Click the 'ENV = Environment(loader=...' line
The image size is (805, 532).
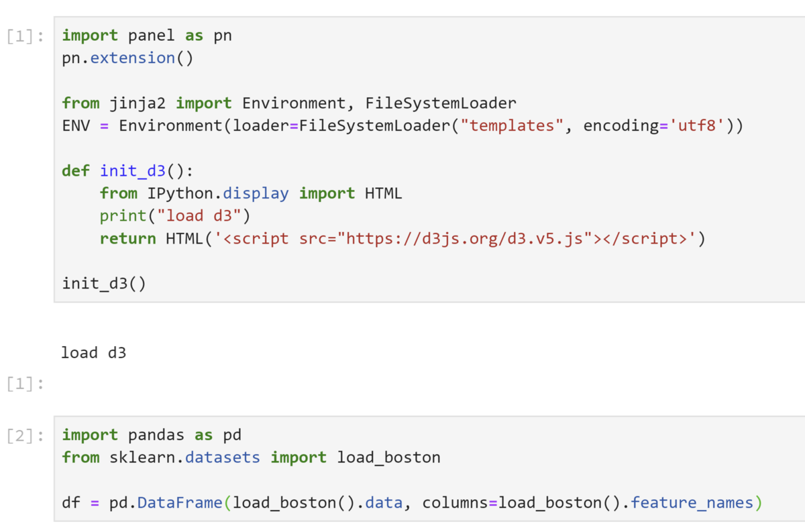point(402,126)
